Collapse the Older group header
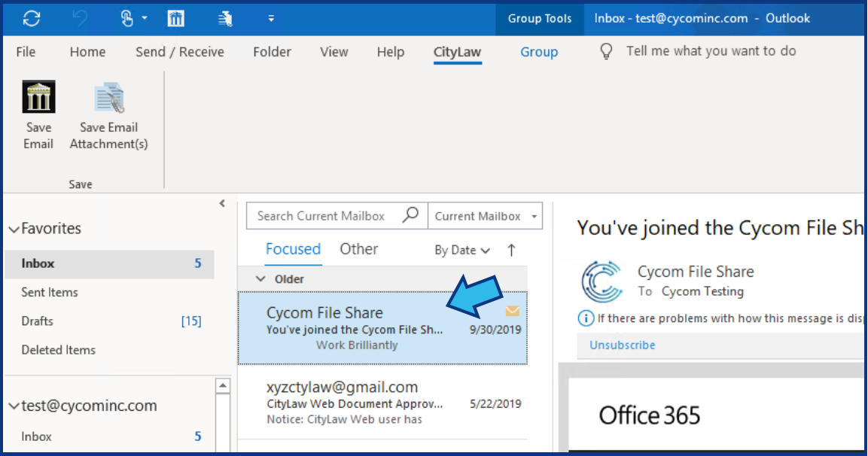The width and height of the screenshot is (868, 456). [x=260, y=279]
